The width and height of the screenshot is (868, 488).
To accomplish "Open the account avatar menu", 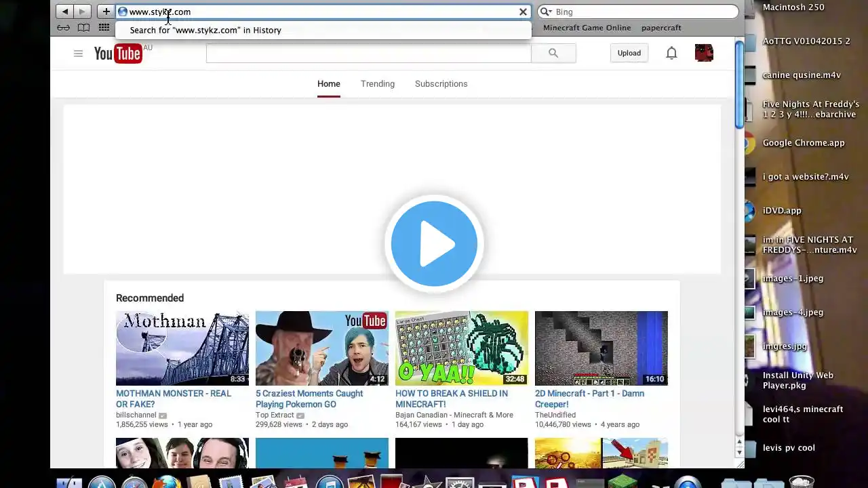I will 704,53.
